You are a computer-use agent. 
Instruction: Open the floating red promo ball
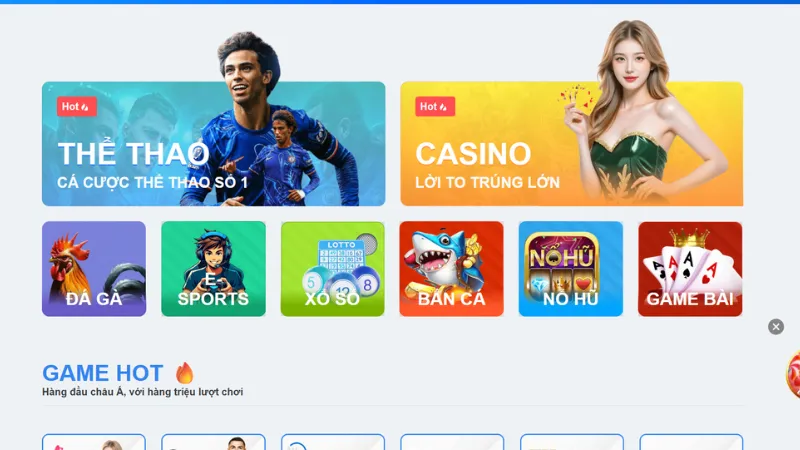(x=793, y=374)
